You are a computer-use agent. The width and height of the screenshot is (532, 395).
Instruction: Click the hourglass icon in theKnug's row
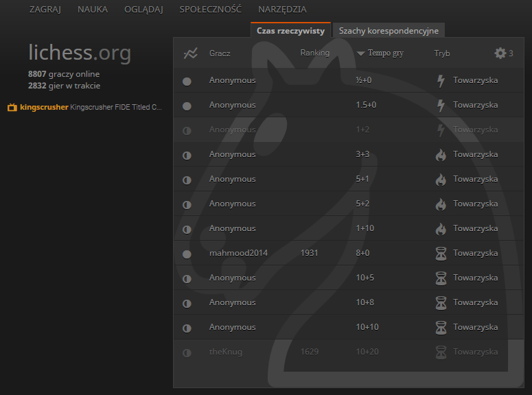coord(441,352)
